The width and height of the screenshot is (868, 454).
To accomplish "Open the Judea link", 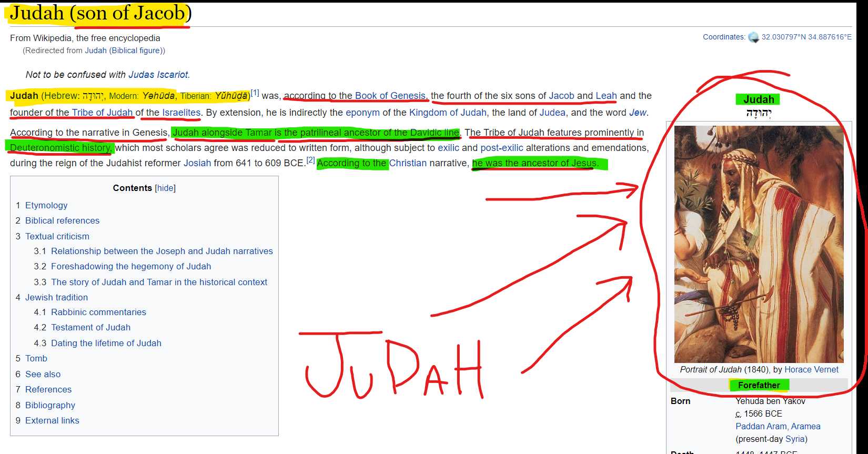I will (x=552, y=113).
